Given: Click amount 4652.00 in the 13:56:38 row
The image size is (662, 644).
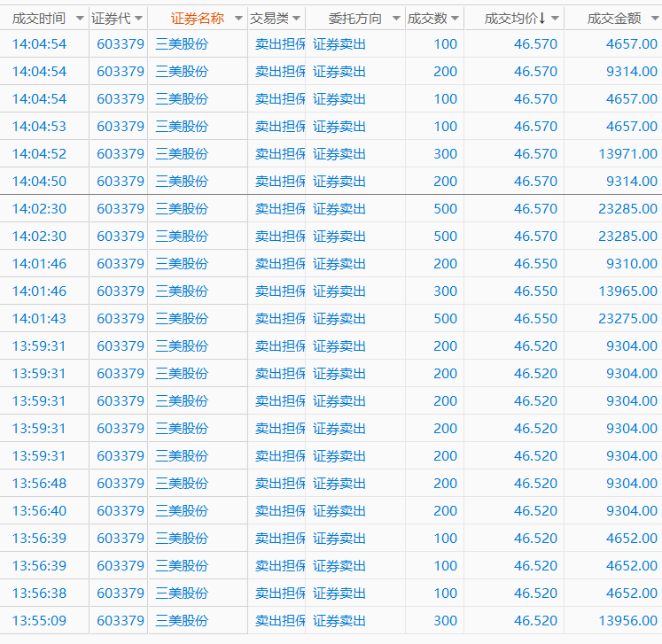Looking at the screenshot, I should (x=632, y=593).
